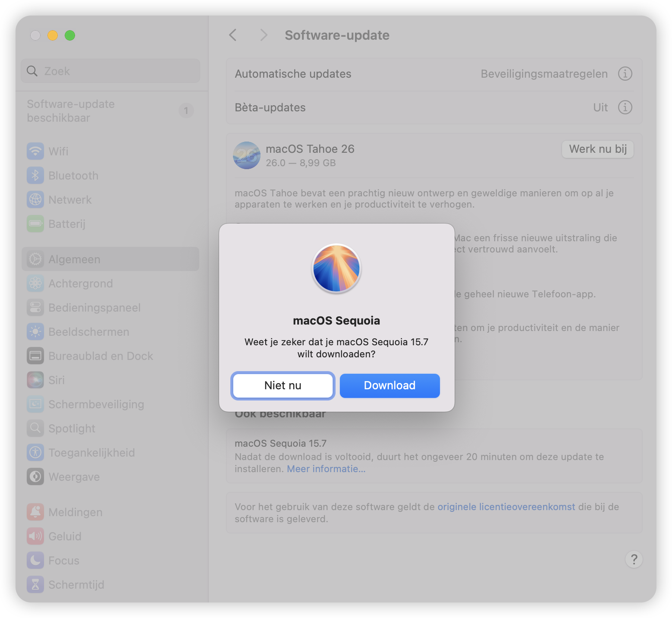Viewport: 672px width, 618px height.
Task: Click the yellow minimize window button
Action: [x=53, y=35]
